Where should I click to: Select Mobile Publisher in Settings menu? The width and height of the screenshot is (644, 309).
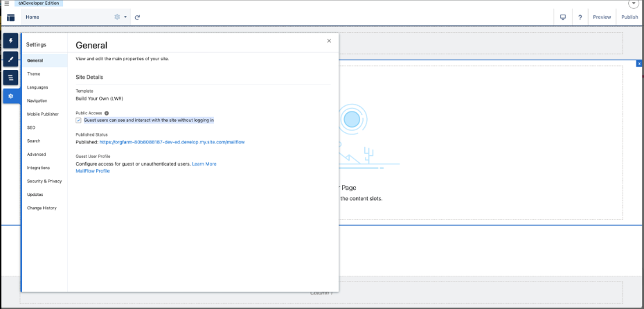45,114
